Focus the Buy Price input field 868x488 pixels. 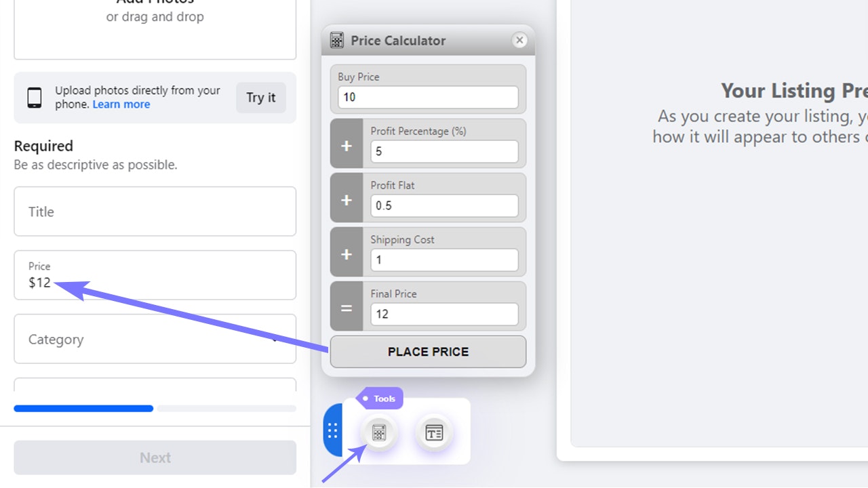coord(428,97)
